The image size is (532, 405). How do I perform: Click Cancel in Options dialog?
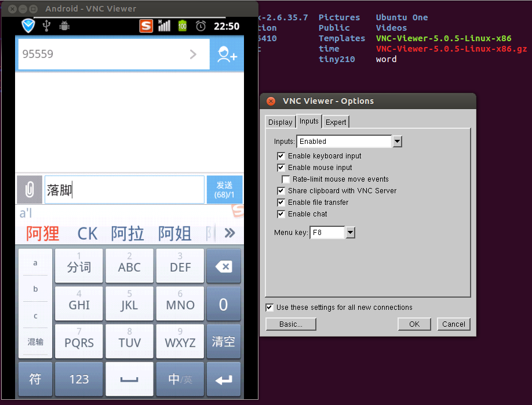pos(454,324)
